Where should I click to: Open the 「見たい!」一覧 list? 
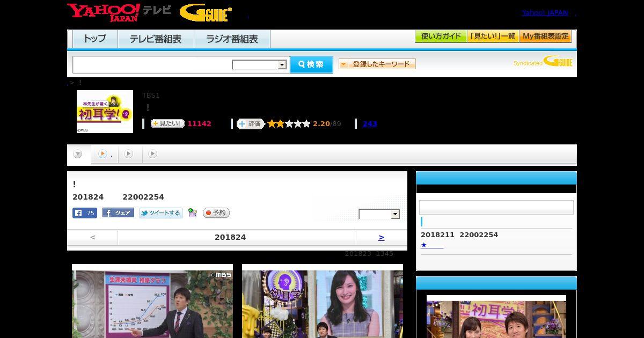pyautogui.click(x=493, y=36)
